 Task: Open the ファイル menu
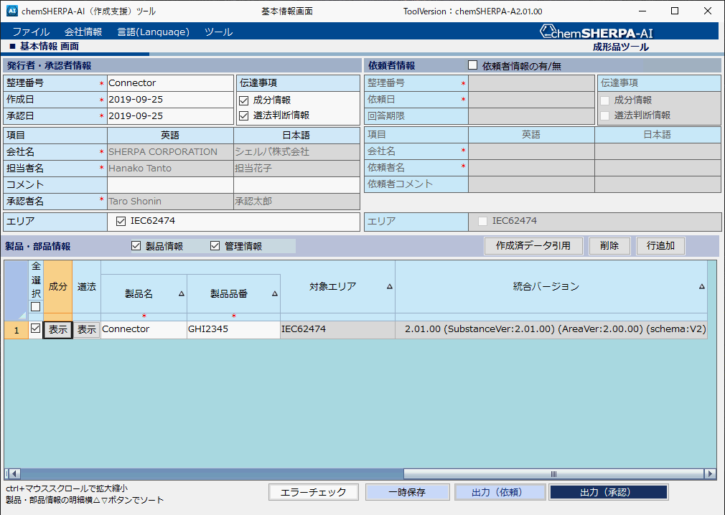30,32
